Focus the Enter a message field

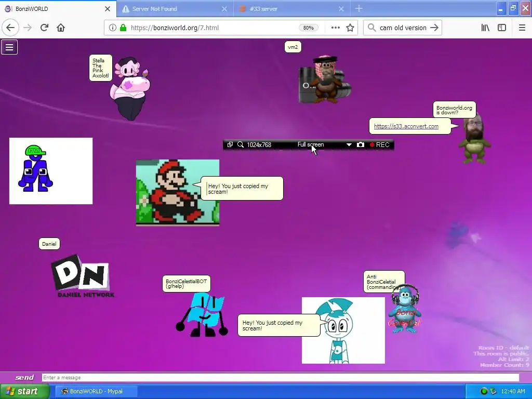(x=280, y=378)
